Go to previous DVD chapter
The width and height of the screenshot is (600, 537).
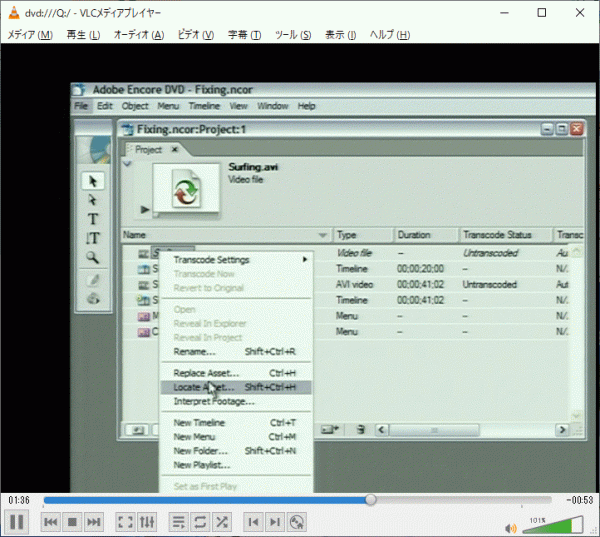click(x=253, y=522)
